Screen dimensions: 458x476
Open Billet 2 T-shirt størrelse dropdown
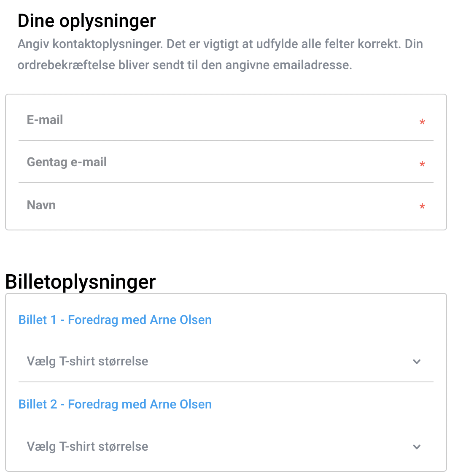point(226,447)
